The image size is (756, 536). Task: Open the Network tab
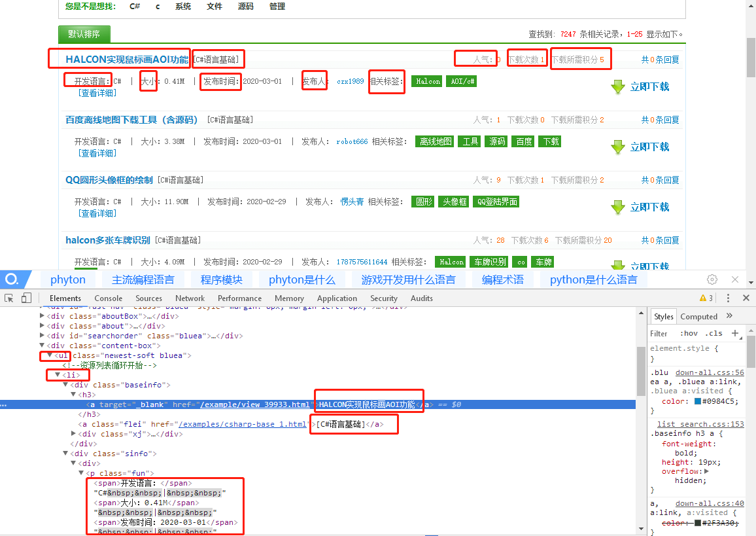point(190,298)
